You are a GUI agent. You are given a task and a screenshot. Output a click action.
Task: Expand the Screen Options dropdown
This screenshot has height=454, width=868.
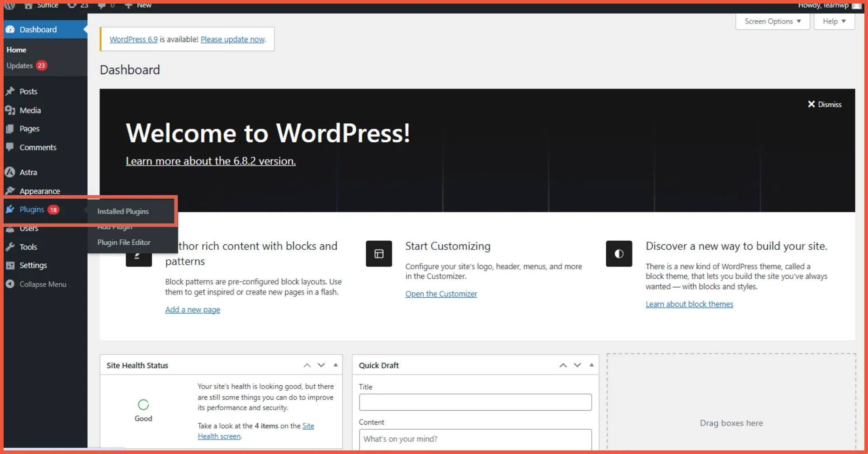pos(772,21)
